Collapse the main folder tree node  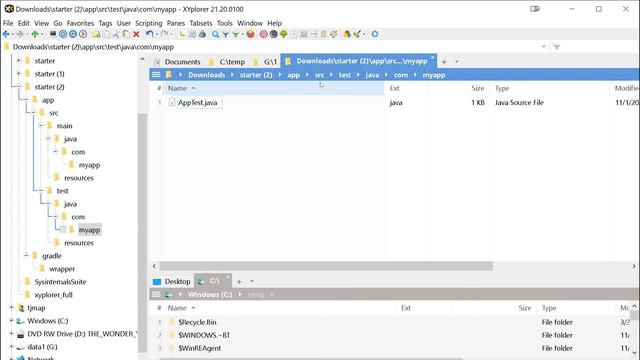tap(41, 126)
